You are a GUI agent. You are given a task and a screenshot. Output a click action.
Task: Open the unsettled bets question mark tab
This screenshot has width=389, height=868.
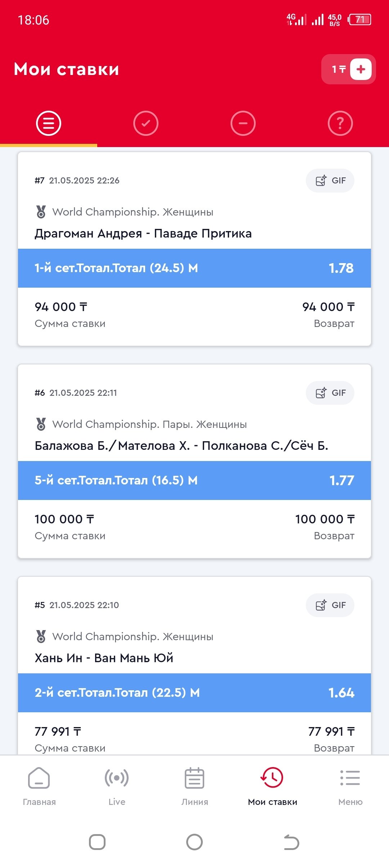pos(340,123)
